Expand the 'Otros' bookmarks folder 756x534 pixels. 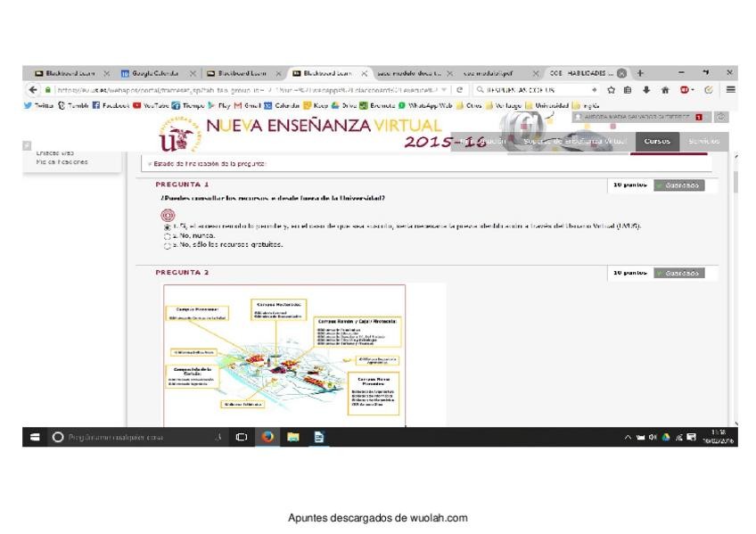click(470, 106)
